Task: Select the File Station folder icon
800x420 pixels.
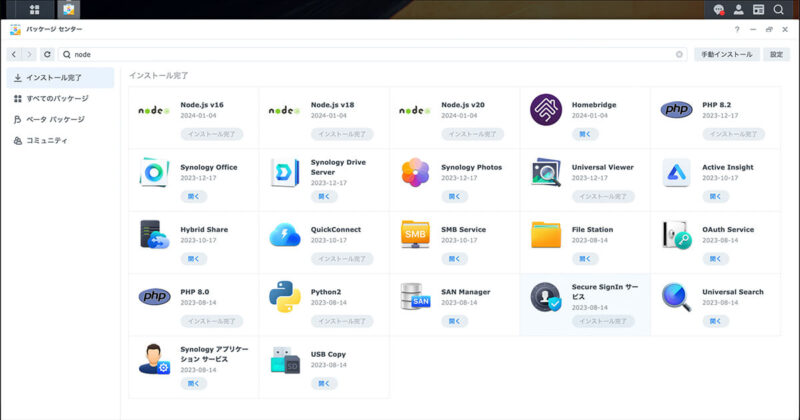Action: (x=545, y=235)
